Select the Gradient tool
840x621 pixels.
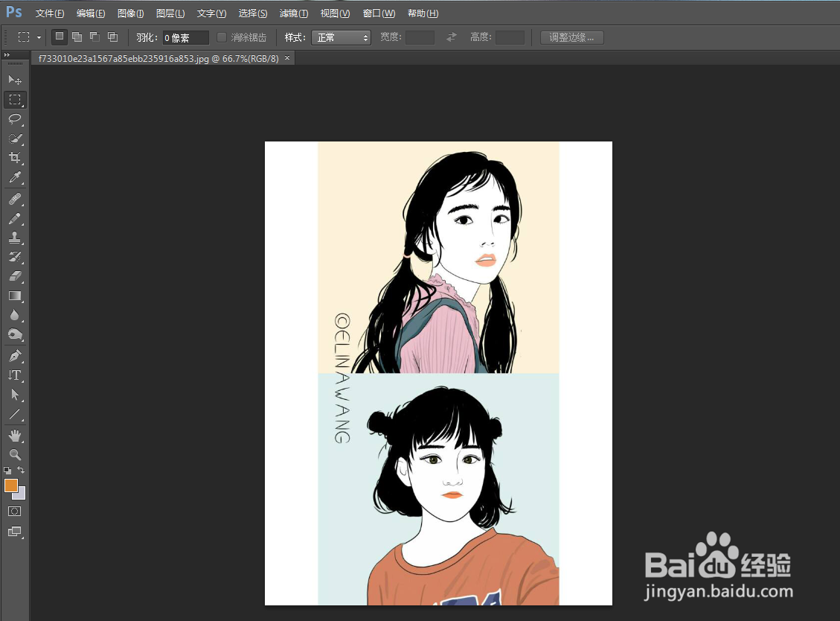point(14,296)
